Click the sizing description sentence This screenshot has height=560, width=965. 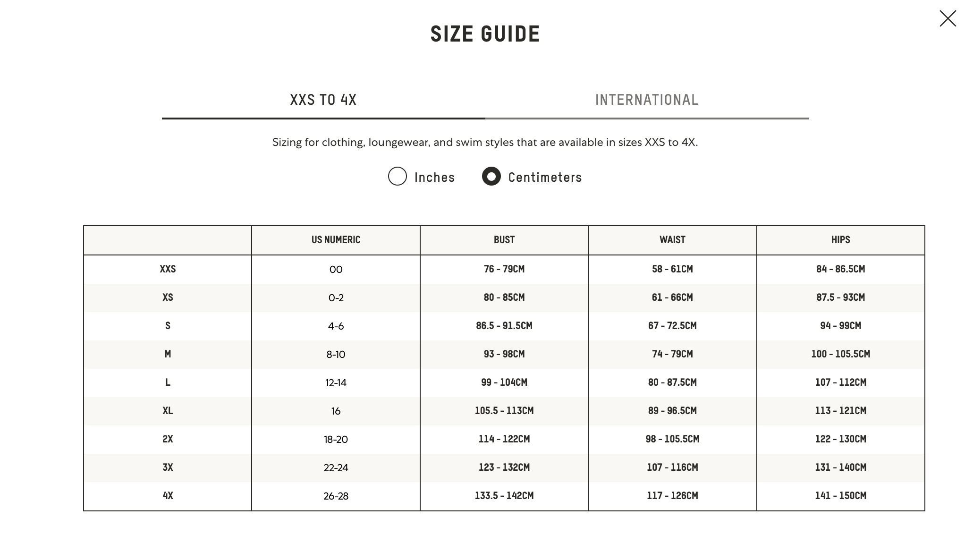coord(485,142)
